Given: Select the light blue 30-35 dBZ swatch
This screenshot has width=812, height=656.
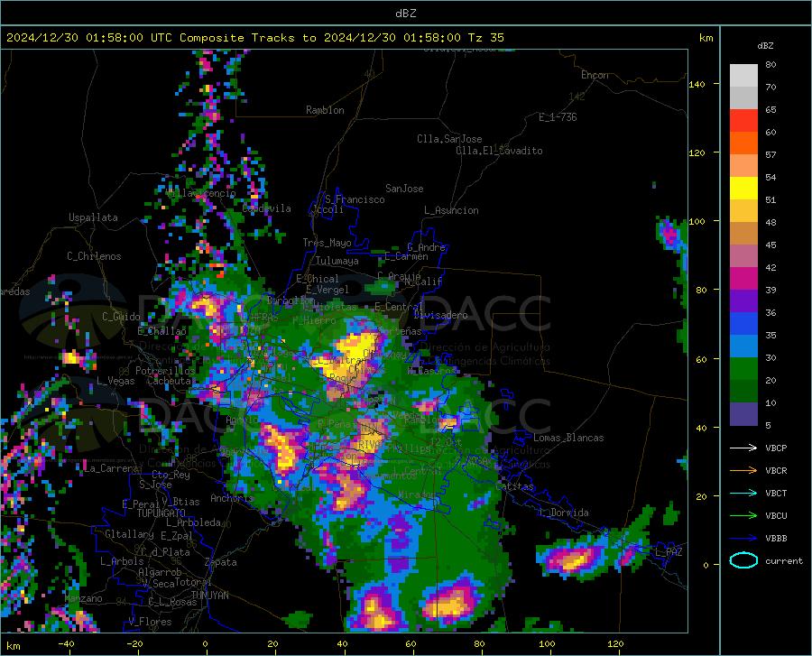Looking at the screenshot, I should click(743, 346).
